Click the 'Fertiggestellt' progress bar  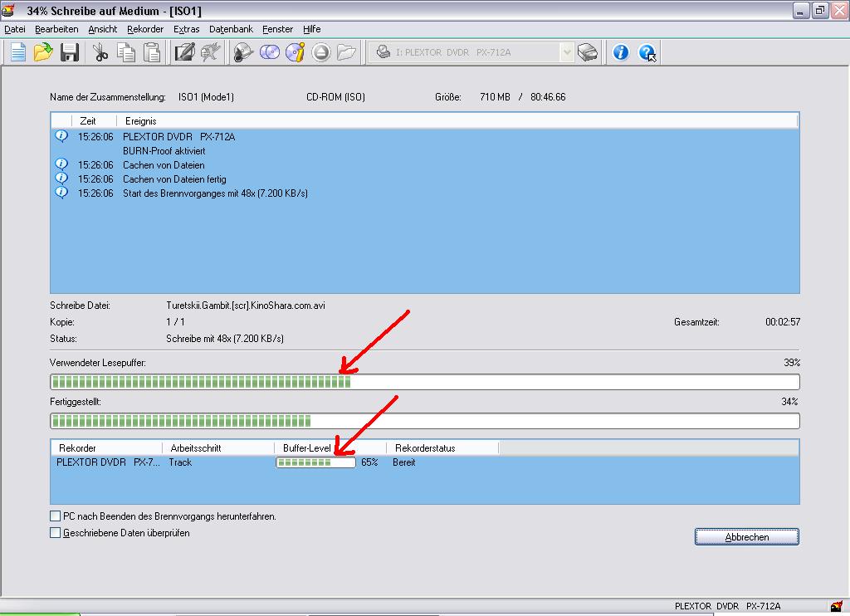[424, 421]
